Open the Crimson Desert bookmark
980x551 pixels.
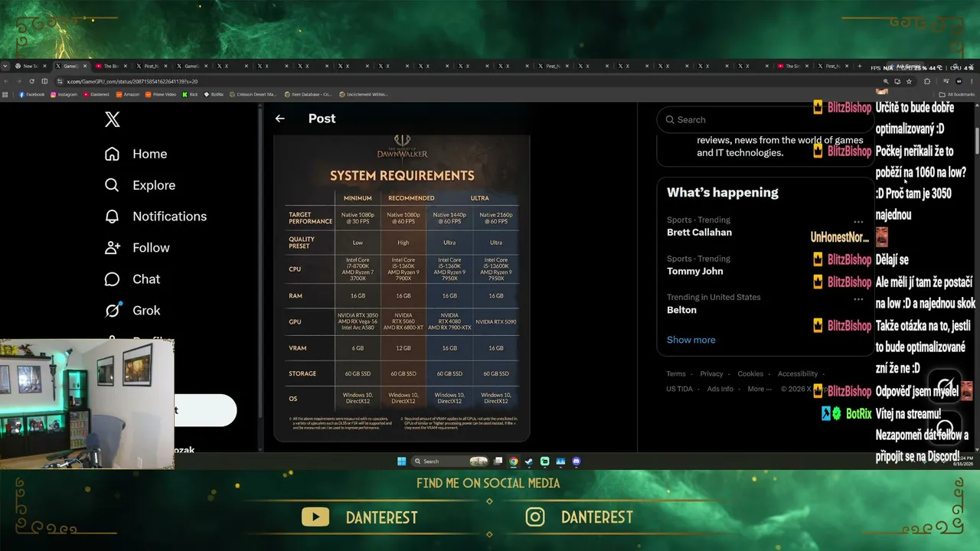[x=253, y=94]
